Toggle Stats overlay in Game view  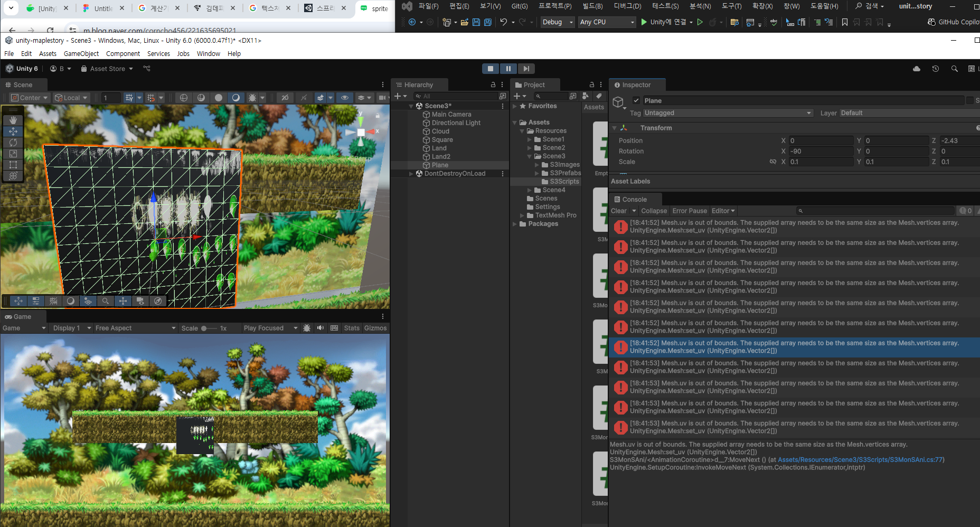point(352,328)
